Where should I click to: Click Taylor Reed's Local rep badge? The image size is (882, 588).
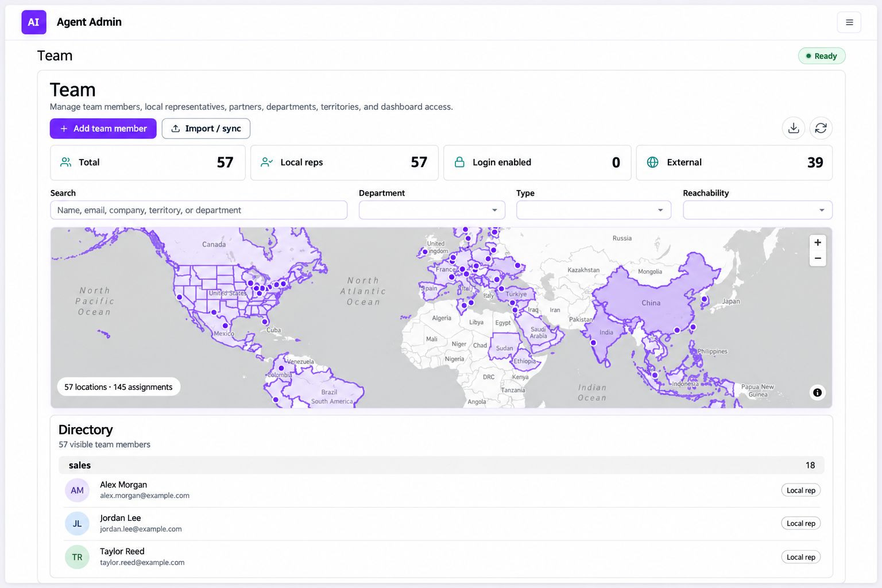(801, 557)
